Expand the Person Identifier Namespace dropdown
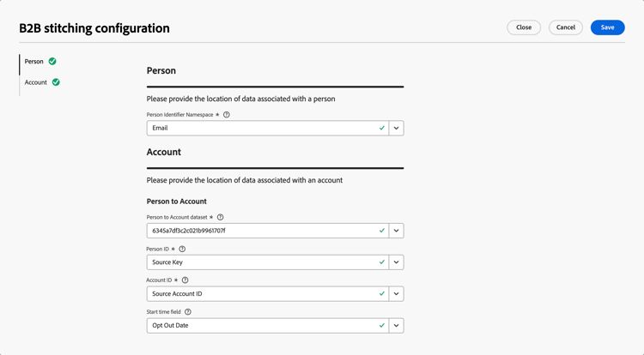This screenshot has width=644, height=355. coord(397,128)
